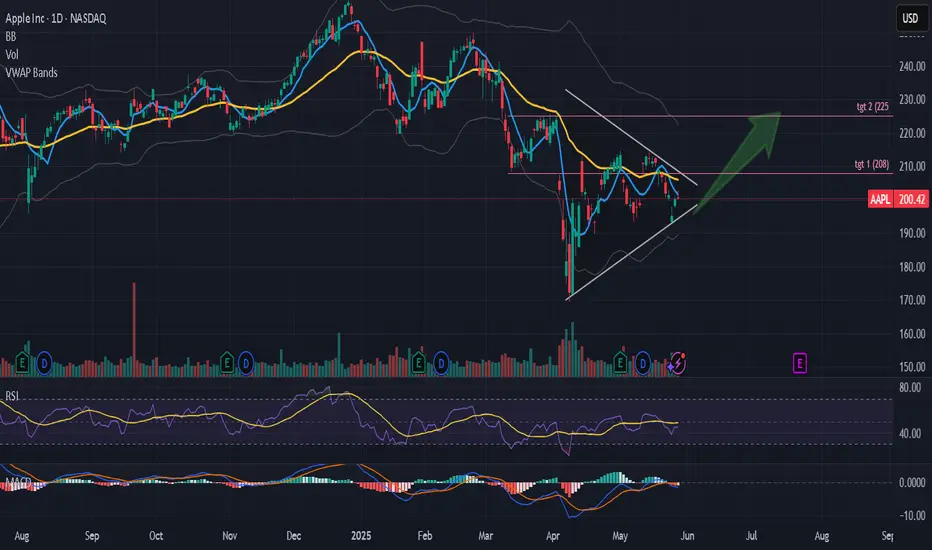Image resolution: width=932 pixels, height=550 pixels.
Task: Click the Jul label on time axis
Action: tap(751, 536)
